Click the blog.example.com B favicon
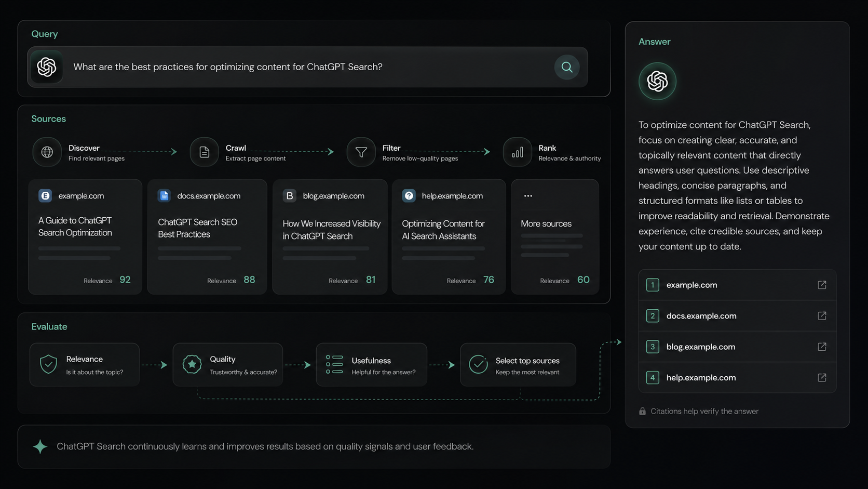The width and height of the screenshot is (868, 489). (x=290, y=196)
